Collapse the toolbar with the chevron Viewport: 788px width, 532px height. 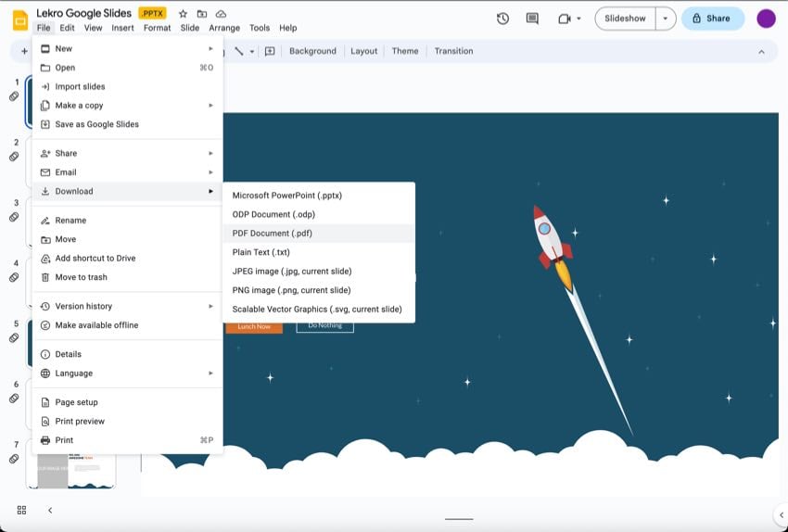pyautogui.click(x=761, y=52)
